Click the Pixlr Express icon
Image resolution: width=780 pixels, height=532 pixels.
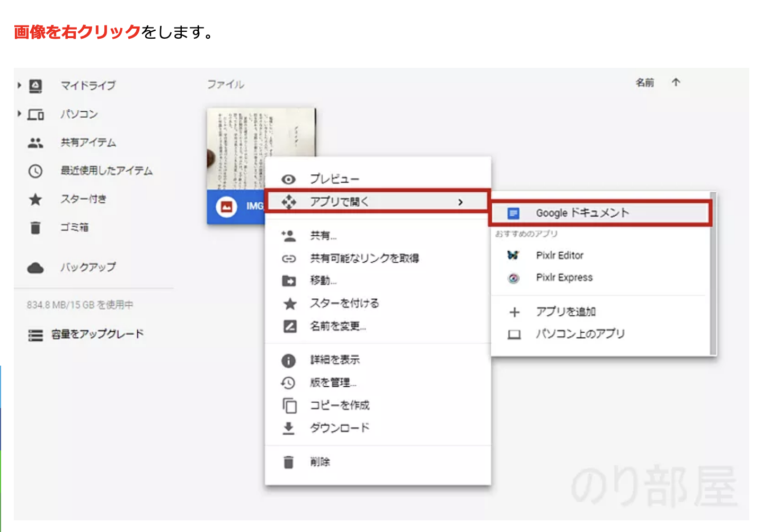click(513, 278)
